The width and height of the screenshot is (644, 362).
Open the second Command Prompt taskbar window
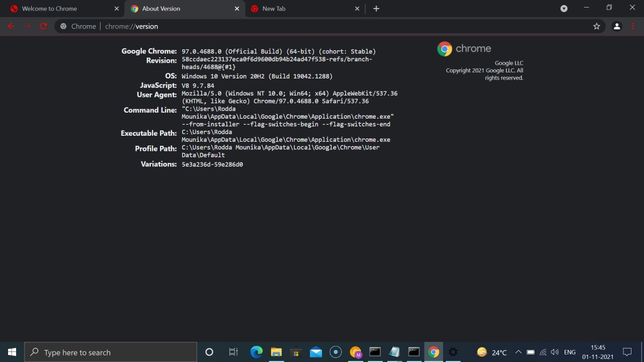[x=414, y=352]
